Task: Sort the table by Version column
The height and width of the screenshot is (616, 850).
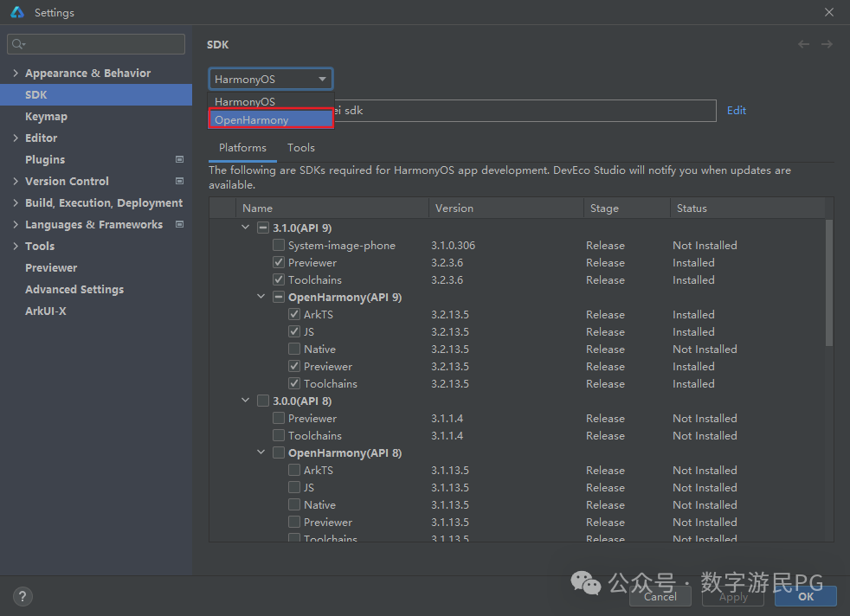Action: point(506,208)
